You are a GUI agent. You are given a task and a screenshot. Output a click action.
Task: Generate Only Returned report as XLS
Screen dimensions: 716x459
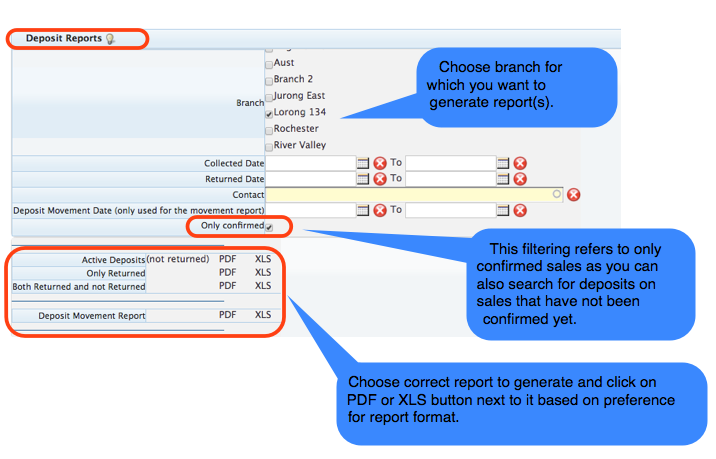pos(263,273)
